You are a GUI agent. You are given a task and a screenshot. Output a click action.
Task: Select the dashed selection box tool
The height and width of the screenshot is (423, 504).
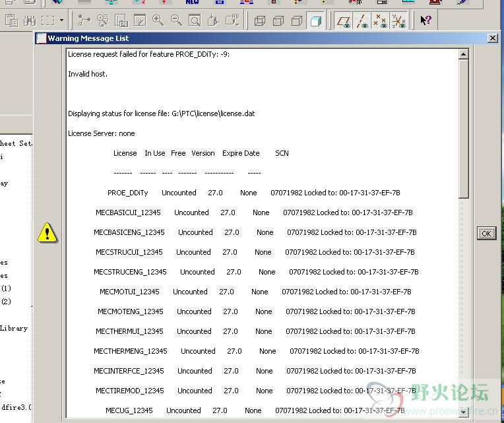[x=48, y=20]
